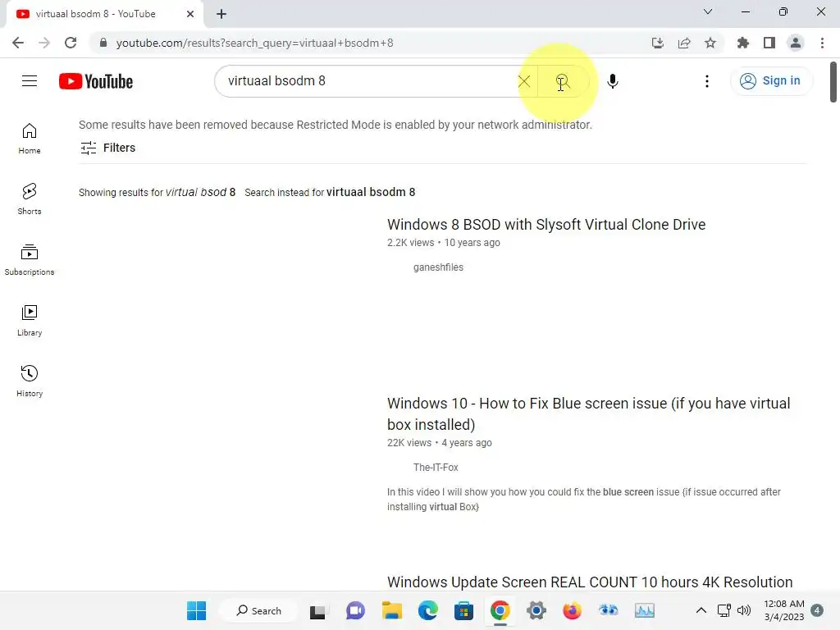Visit the ganeshfiles channel

coord(438,267)
